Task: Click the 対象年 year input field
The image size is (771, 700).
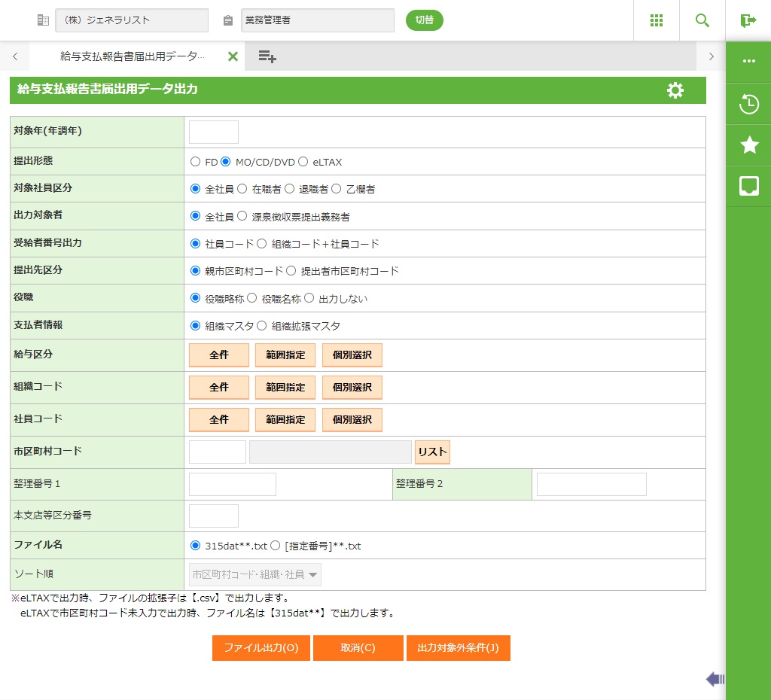Action: 214,132
